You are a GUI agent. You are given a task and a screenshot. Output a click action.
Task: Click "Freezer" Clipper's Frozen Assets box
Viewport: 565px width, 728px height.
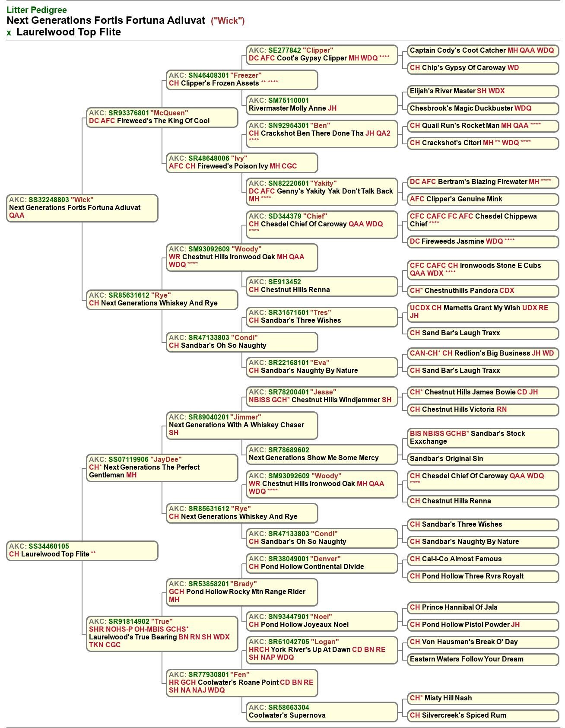coord(242,79)
